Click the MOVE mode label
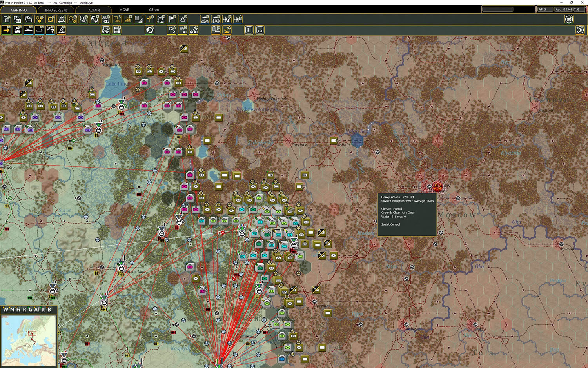Screen dimensions: 588x368 [x=124, y=9]
